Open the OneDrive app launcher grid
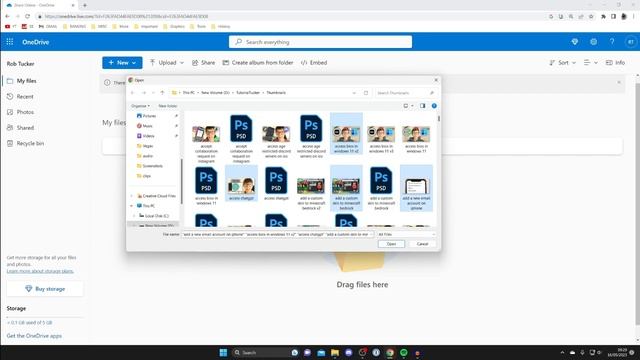This screenshot has width=640, height=360. (x=10, y=42)
